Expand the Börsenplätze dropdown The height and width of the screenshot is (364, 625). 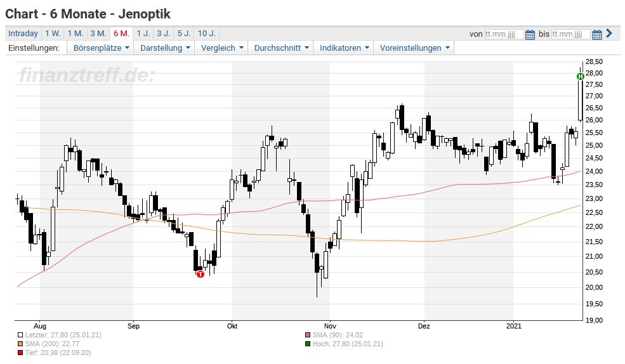(x=102, y=48)
